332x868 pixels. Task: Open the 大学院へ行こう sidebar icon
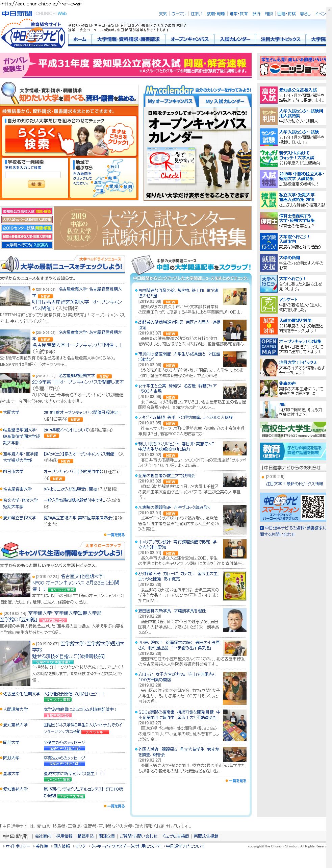(269, 242)
